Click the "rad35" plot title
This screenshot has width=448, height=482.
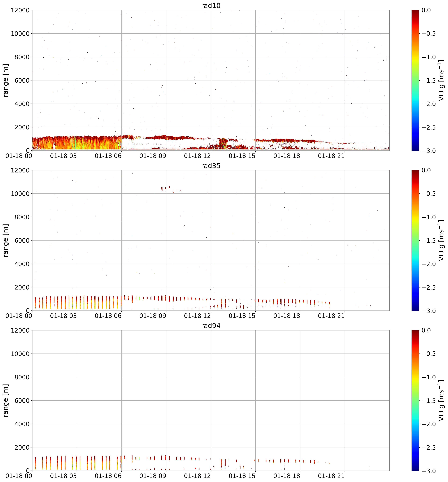(x=211, y=166)
